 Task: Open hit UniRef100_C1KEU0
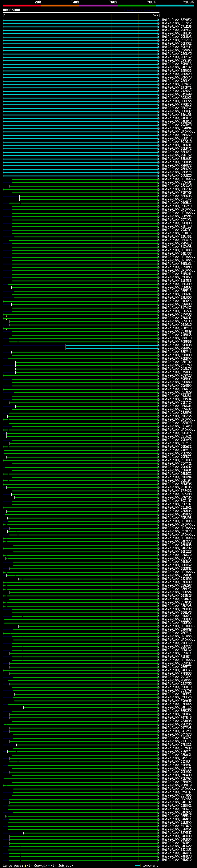pyautogui.click(x=177, y=33)
